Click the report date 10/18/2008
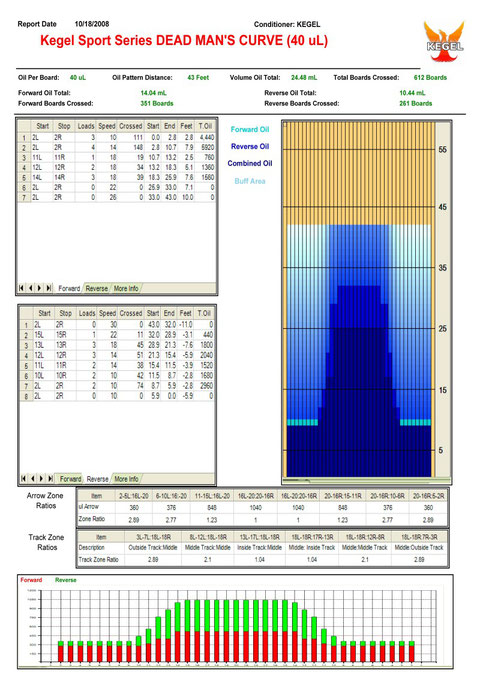The height and width of the screenshot is (688, 480). (x=92, y=24)
